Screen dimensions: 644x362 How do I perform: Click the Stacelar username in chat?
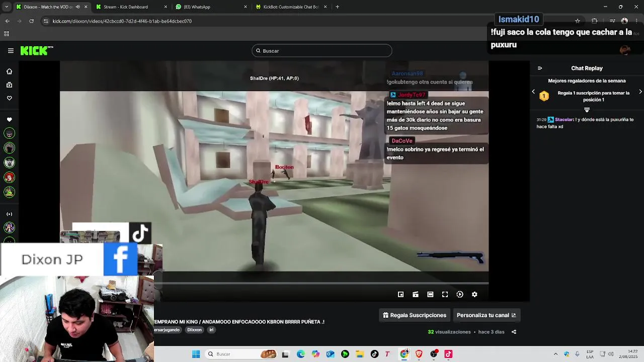point(564,120)
